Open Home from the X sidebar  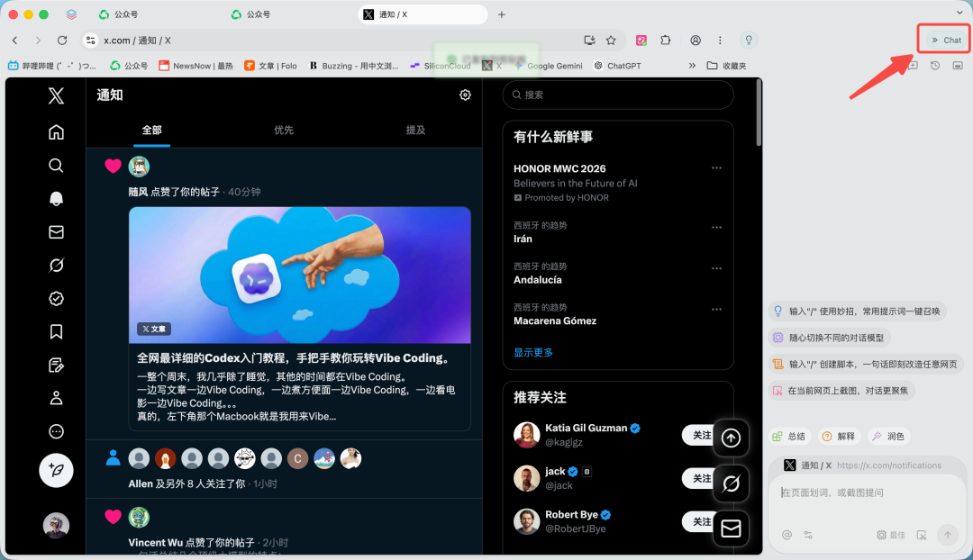[x=56, y=131]
